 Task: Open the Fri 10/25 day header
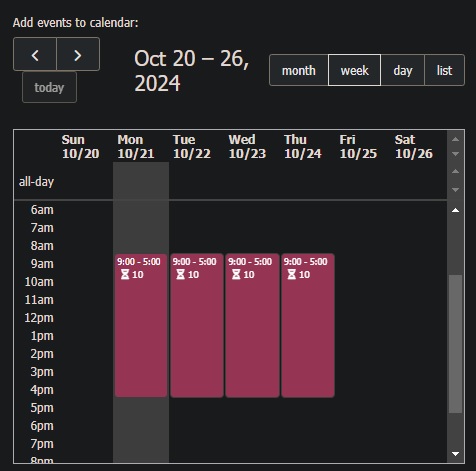[x=358, y=146]
